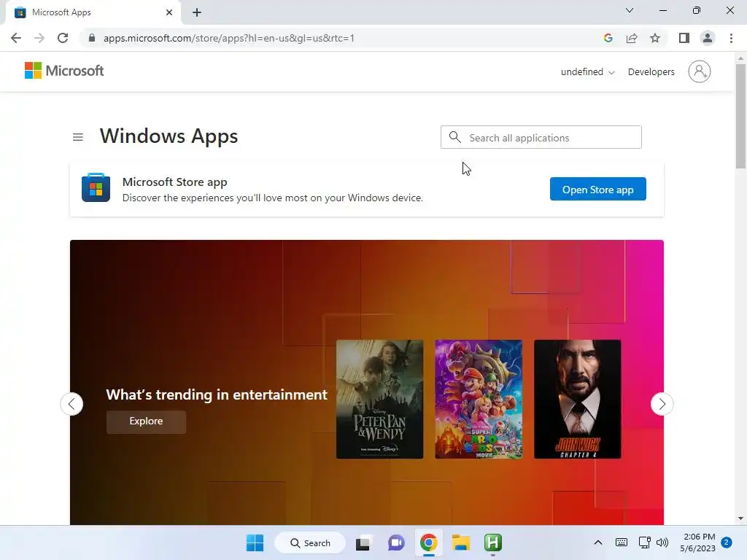Image resolution: width=747 pixels, height=560 pixels.
Task: Open the Windows Start menu
Action: pyautogui.click(x=255, y=542)
